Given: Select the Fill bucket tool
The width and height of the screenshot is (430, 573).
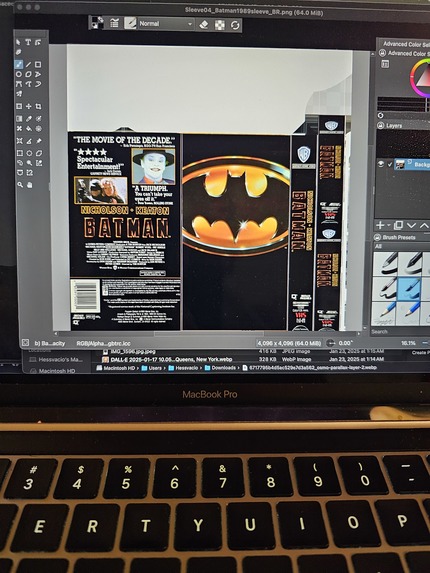Looking at the screenshot, I should click(x=28, y=129).
